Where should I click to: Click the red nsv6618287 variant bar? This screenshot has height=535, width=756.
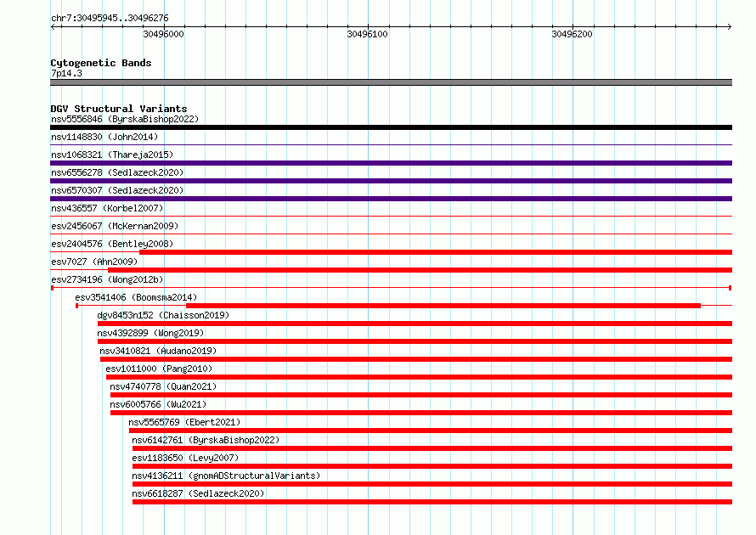point(432,502)
